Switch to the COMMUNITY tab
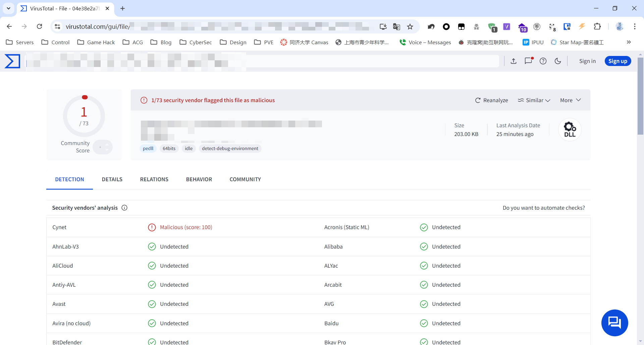This screenshot has height=345, width=644. [245, 180]
